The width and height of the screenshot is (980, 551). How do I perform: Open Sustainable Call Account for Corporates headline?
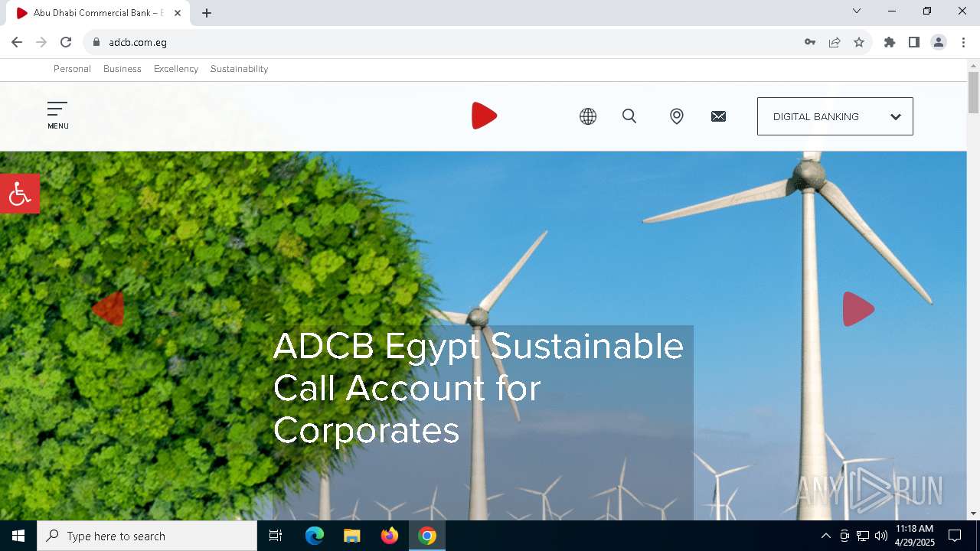pos(479,388)
